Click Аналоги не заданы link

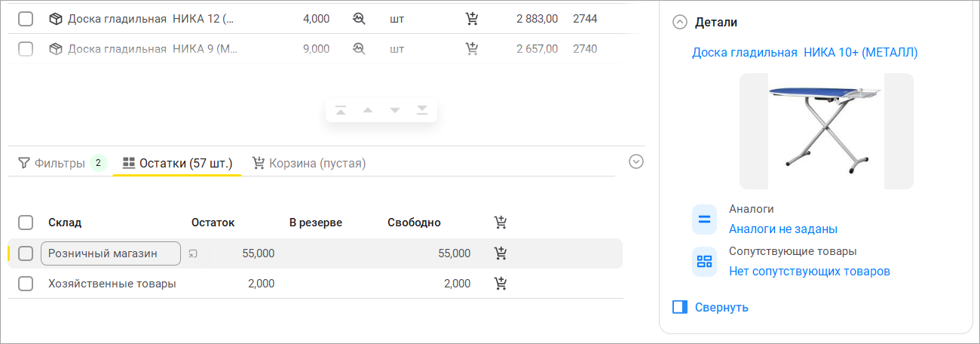click(782, 229)
